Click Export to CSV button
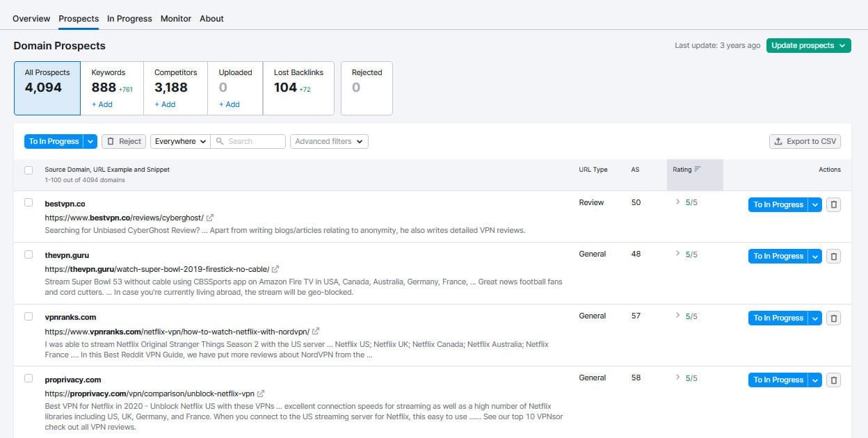Viewport: 868px width, 438px height. click(805, 141)
